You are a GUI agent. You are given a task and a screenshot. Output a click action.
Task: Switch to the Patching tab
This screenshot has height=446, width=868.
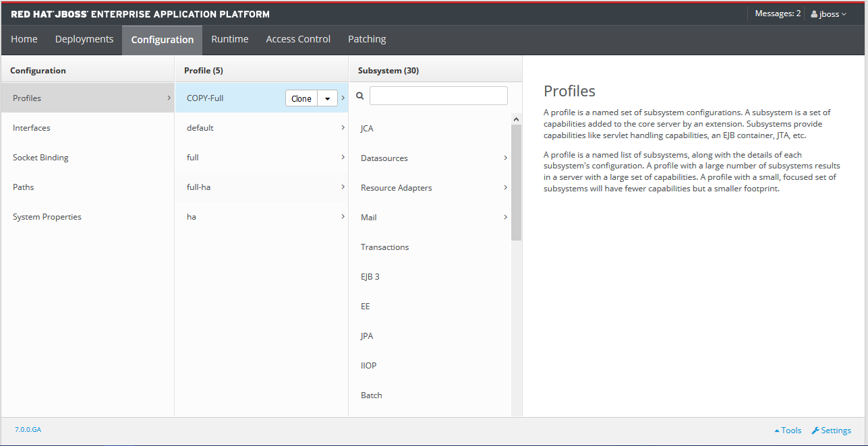[x=367, y=39]
